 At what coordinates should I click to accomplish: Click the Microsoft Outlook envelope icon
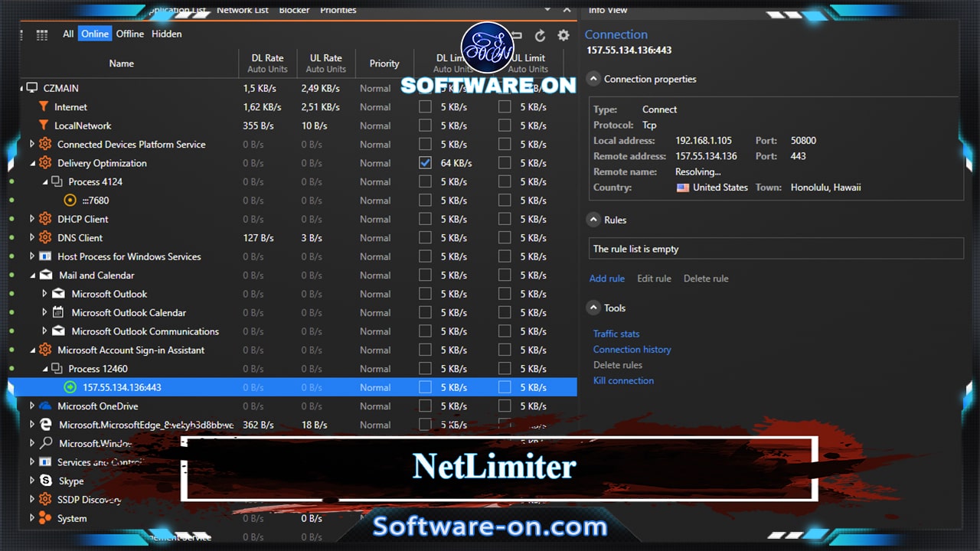tap(59, 294)
